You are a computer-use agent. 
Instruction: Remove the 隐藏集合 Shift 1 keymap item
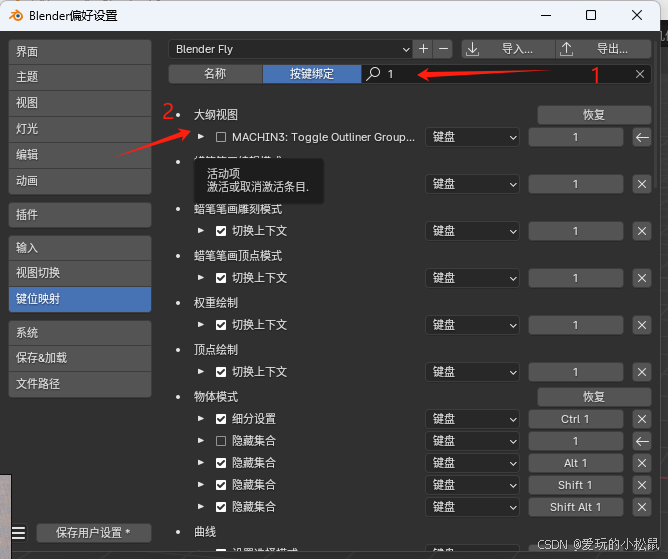point(642,485)
